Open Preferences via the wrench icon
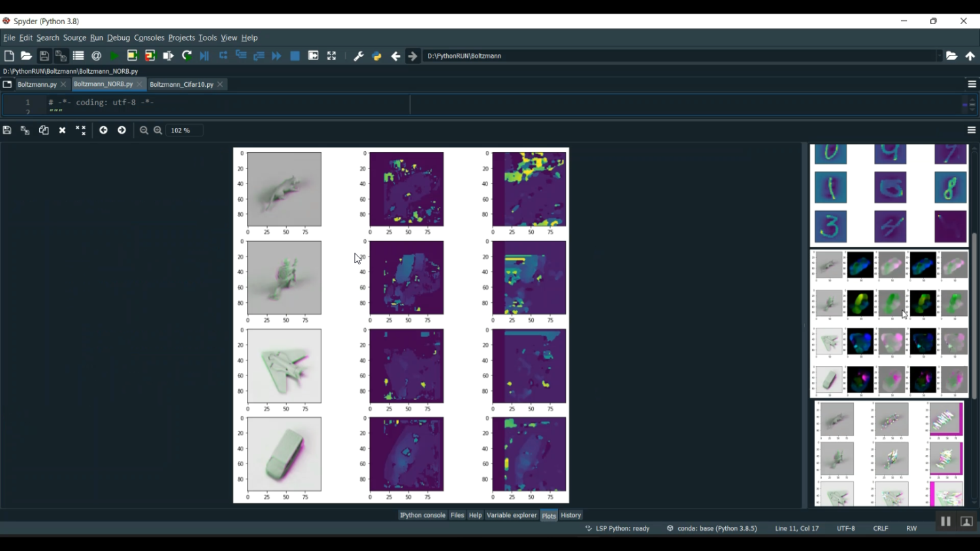980x551 pixels. click(359, 56)
